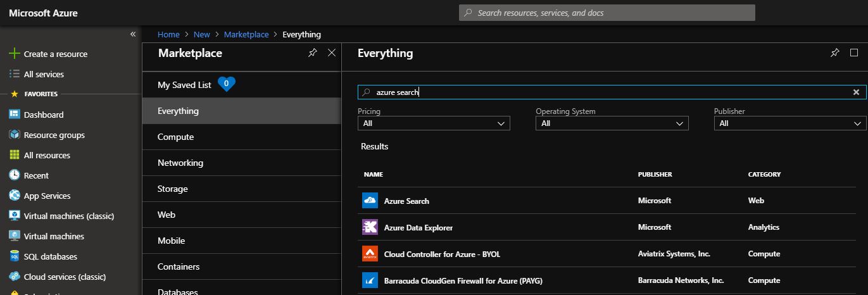Open the Operating System filter dropdown
This screenshot has width=868, height=295.
[612, 123]
